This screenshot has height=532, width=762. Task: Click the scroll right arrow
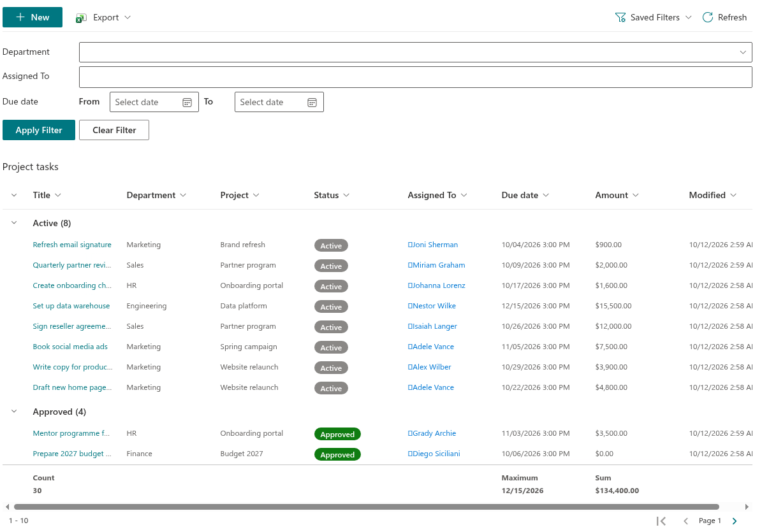747,507
